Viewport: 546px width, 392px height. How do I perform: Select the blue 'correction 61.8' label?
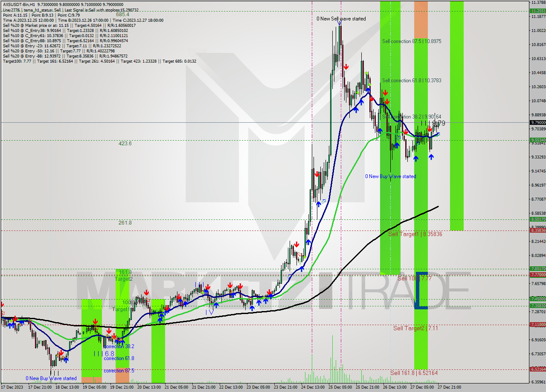(x=119, y=359)
